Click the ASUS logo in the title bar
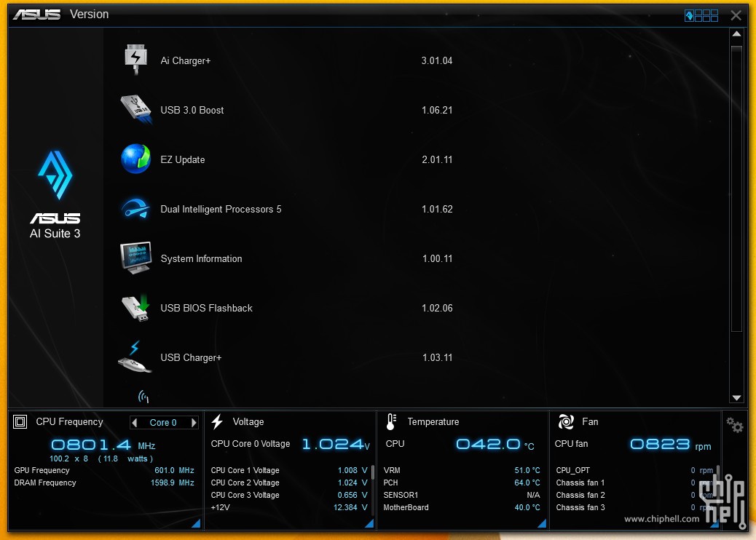This screenshot has width=756, height=540. (x=36, y=15)
